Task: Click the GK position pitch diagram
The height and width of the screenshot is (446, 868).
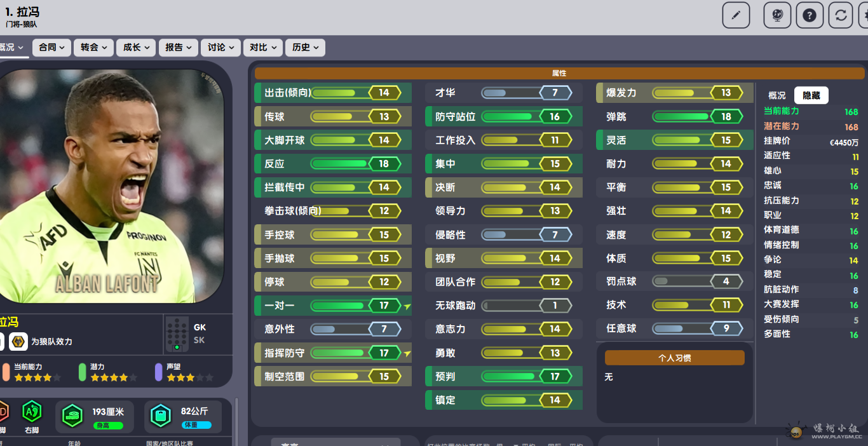Action: 177,334
